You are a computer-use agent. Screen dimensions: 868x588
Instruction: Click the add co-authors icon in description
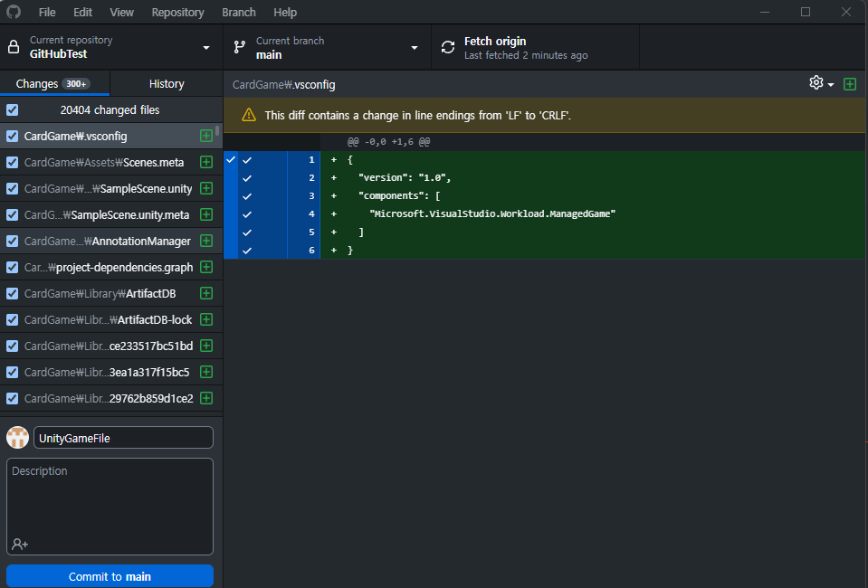[x=20, y=545]
